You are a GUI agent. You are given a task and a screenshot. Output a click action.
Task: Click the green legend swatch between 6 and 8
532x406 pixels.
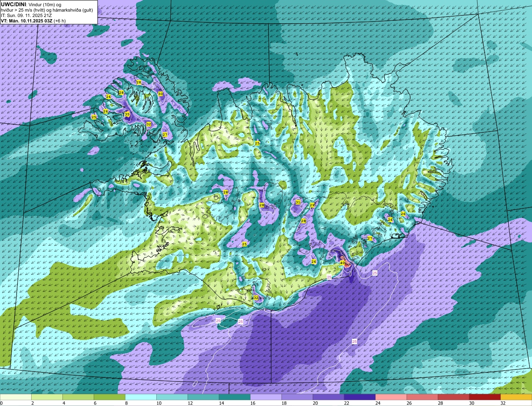pyautogui.click(x=109, y=397)
